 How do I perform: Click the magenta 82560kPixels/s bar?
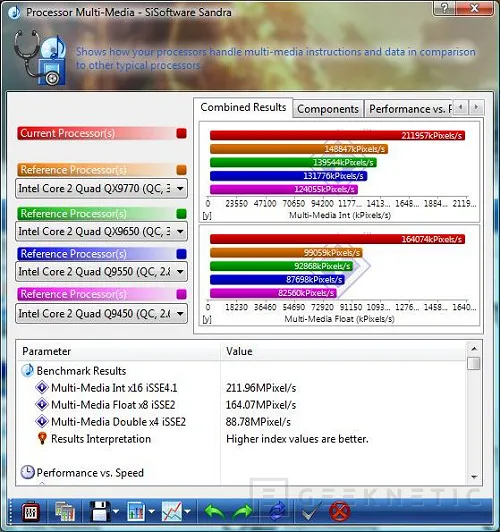[273, 293]
